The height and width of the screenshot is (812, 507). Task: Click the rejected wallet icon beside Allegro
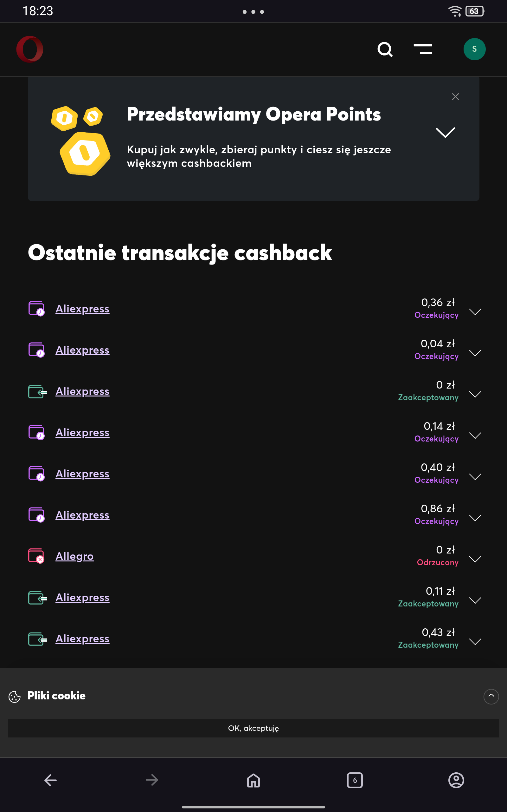36,556
